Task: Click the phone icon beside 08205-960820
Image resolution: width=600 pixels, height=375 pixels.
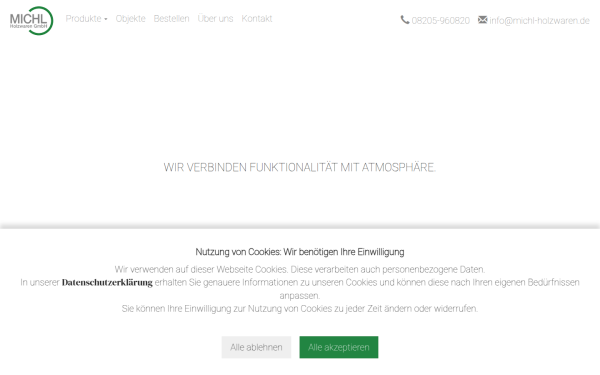Action: (405, 20)
